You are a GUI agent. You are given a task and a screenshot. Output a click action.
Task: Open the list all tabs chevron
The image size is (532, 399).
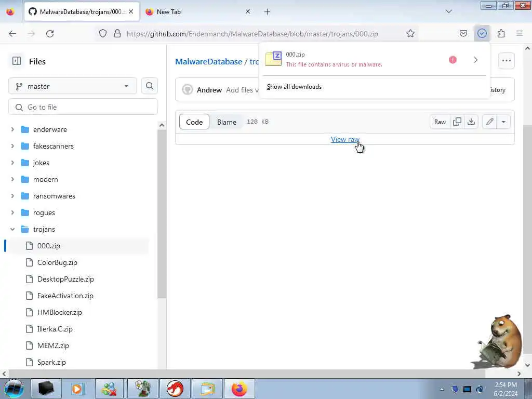pos(449,11)
